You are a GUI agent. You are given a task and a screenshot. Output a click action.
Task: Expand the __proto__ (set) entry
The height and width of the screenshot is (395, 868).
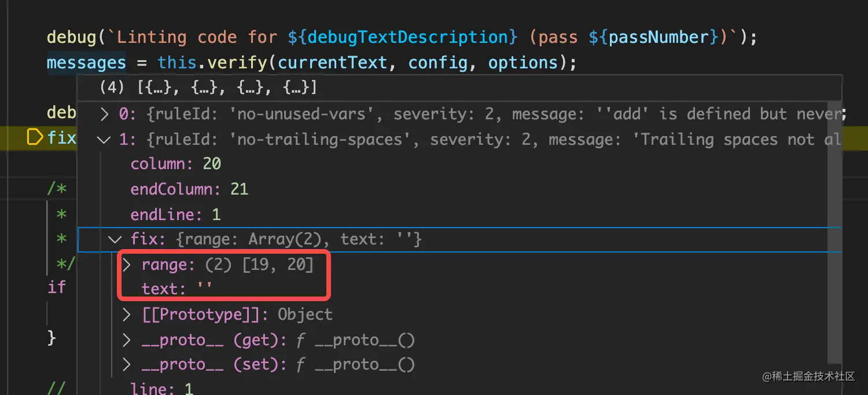[x=127, y=365]
